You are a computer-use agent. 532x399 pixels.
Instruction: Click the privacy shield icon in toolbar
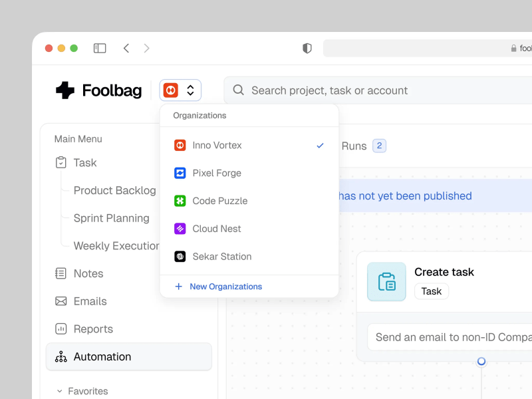[x=307, y=48]
